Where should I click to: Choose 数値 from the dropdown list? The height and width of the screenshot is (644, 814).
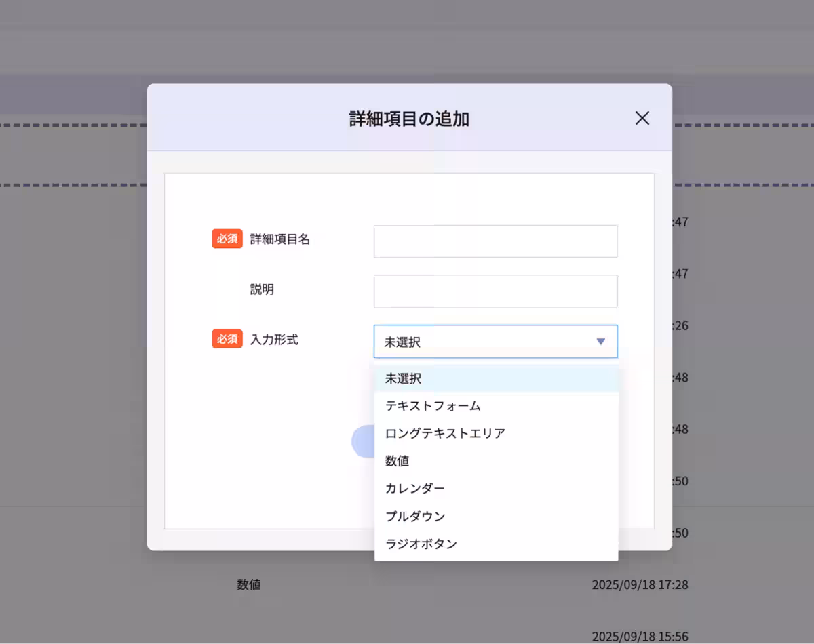click(397, 460)
